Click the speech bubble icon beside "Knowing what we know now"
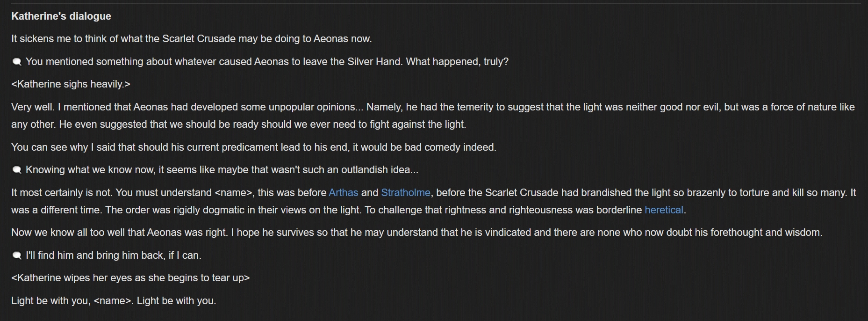Image resolution: width=868 pixels, height=321 pixels. coord(17,170)
